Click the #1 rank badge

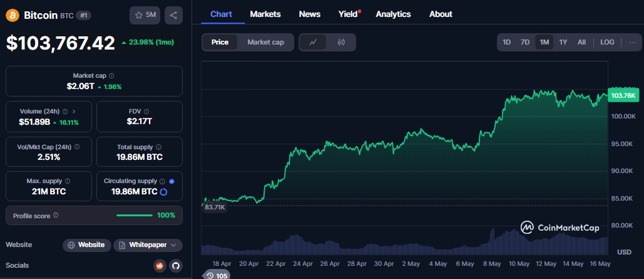tap(85, 15)
